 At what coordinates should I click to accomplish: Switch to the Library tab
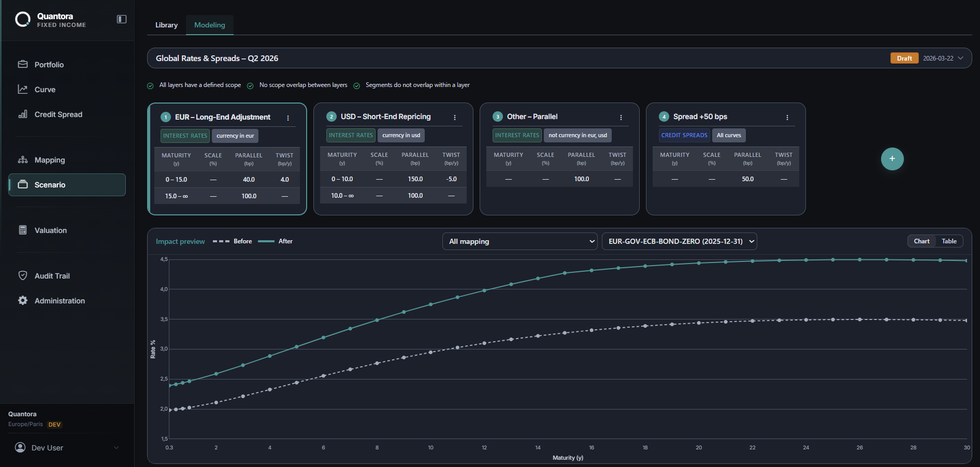(x=166, y=25)
